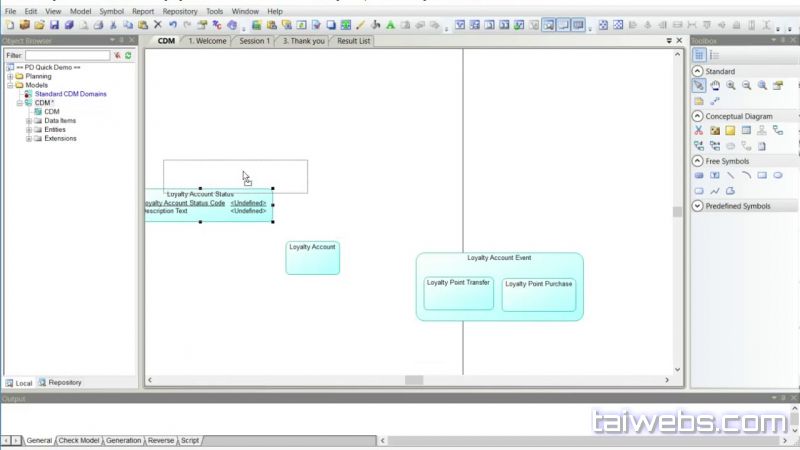Expand the Predefined Symbols section

(698, 206)
